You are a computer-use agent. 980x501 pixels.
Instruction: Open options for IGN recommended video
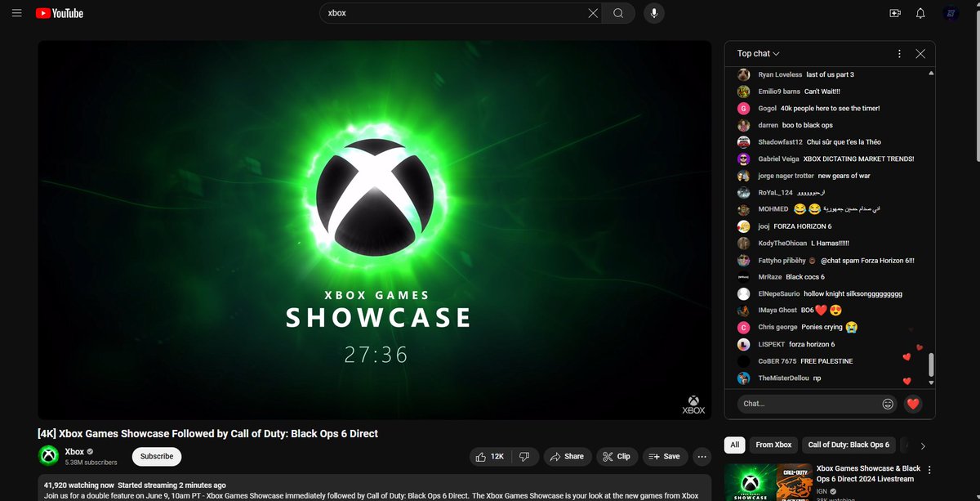coord(929,471)
